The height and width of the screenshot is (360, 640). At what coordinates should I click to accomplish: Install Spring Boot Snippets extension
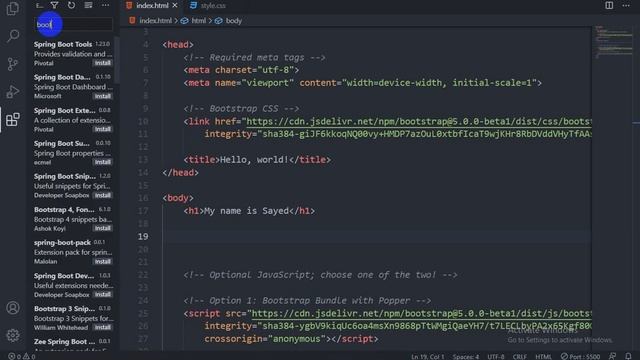pos(102,195)
